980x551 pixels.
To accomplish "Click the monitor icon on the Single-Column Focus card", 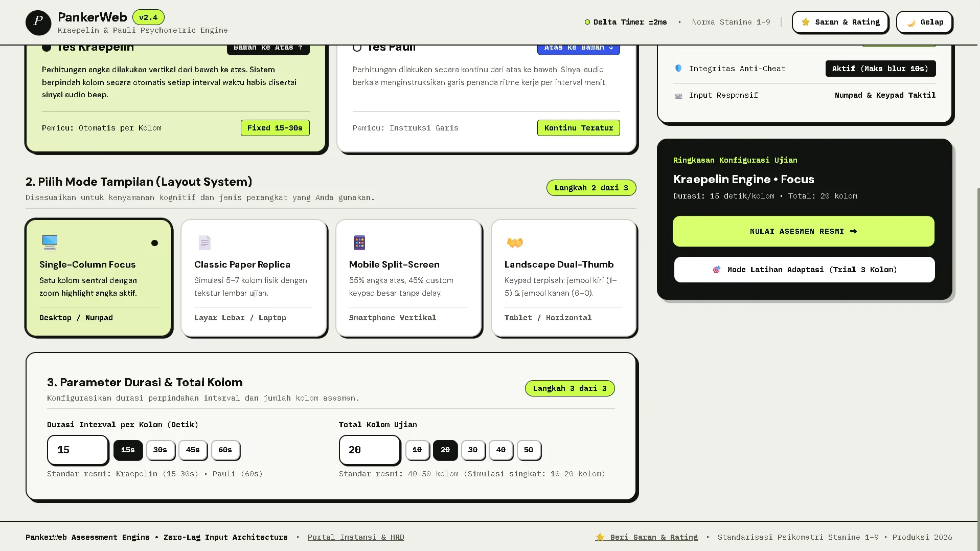I will 50,243.
